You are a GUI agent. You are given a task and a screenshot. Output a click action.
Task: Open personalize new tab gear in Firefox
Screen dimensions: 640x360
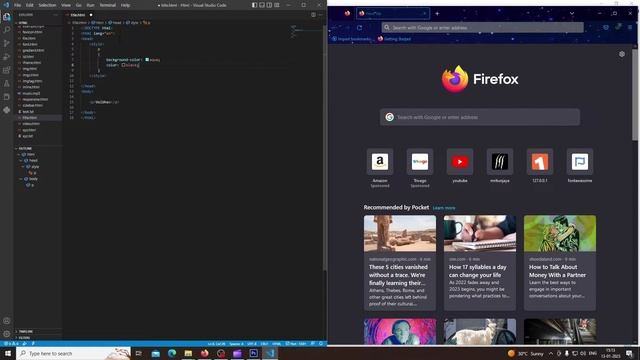coord(622,54)
